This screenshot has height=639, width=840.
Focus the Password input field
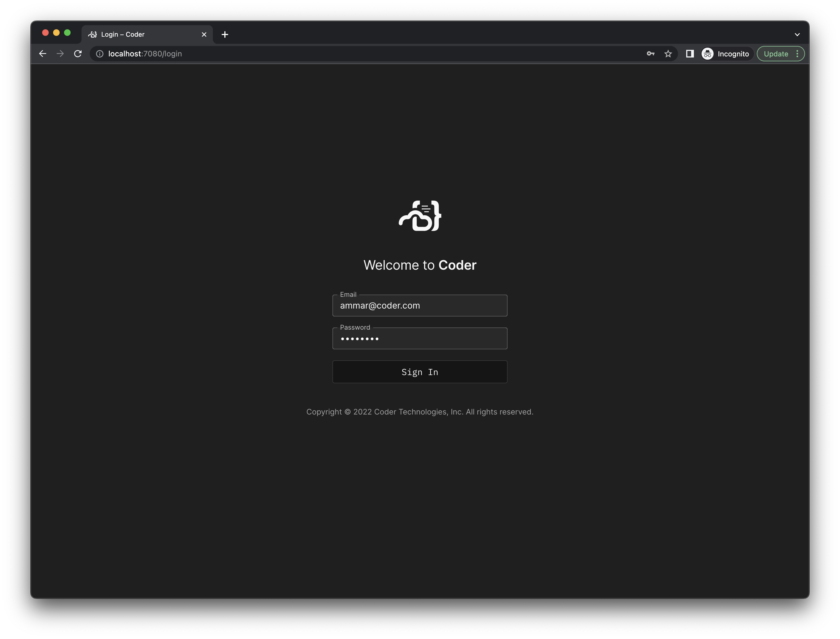tap(420, 338)
